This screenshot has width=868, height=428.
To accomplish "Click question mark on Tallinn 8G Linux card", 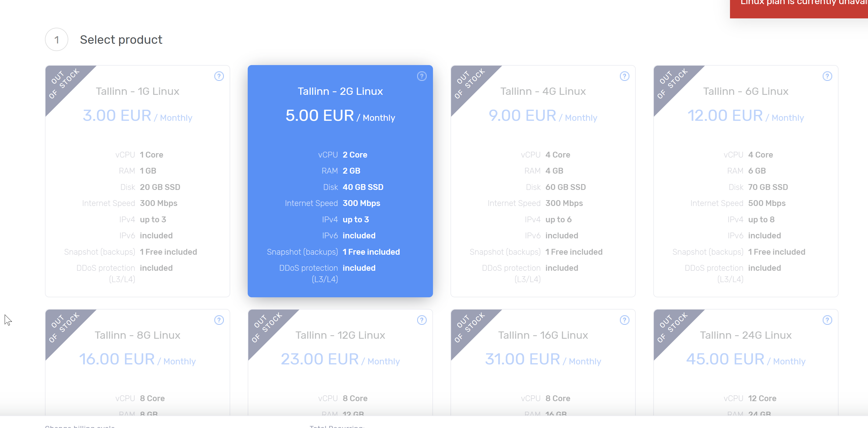I will coord(219,320).
